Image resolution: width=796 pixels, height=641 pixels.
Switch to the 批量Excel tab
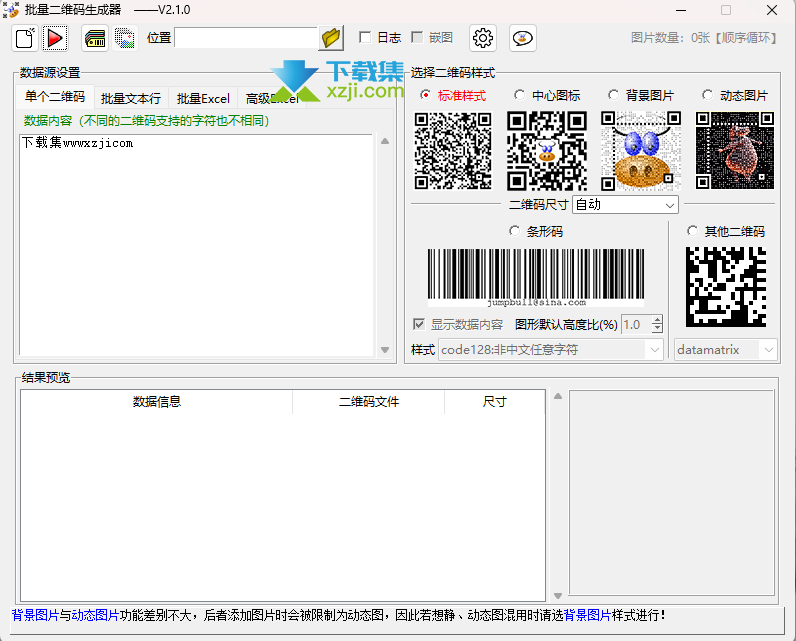pyautogui.click(x=203, y=98)
